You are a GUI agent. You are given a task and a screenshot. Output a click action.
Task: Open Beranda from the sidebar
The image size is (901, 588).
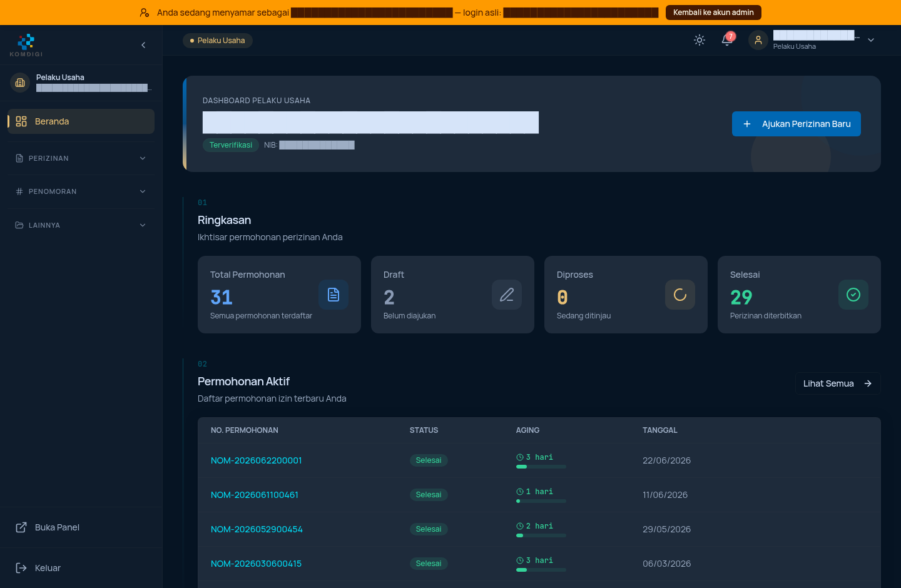[x=81, y=121]
